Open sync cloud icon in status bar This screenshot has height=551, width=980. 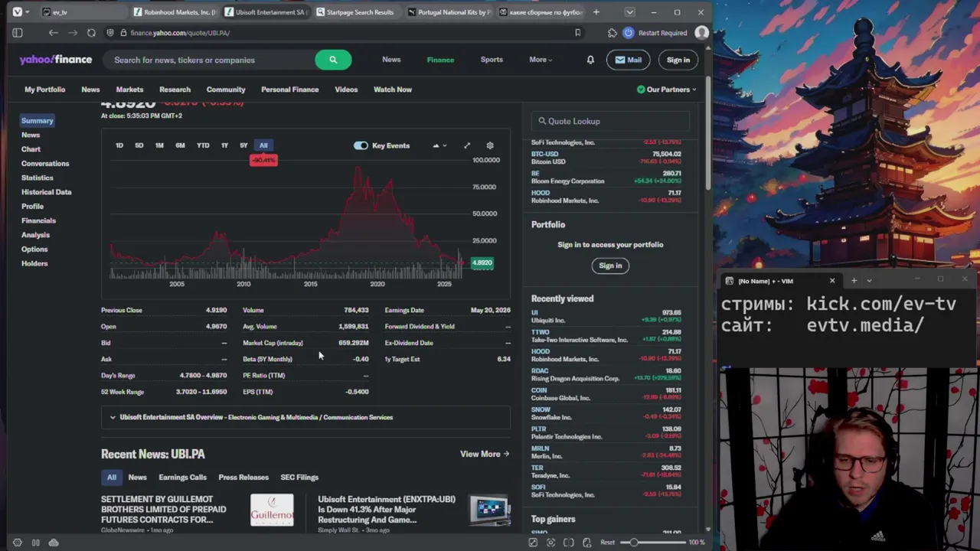54,543
